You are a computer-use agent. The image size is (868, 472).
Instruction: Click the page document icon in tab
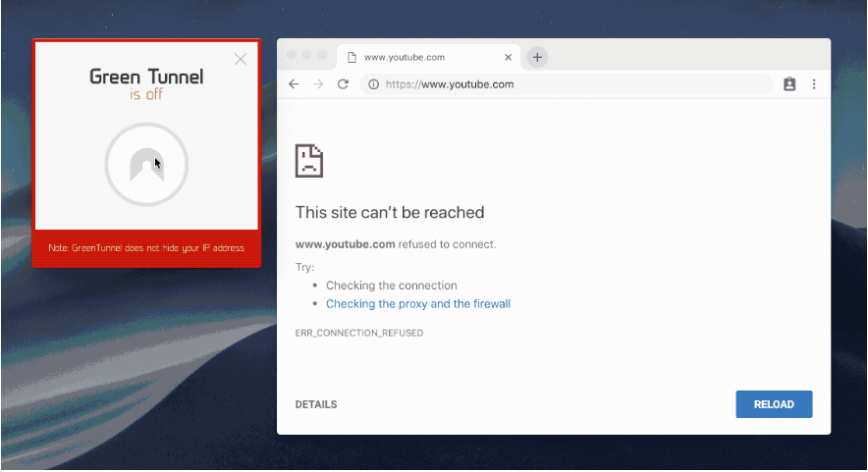click(352, 57)
